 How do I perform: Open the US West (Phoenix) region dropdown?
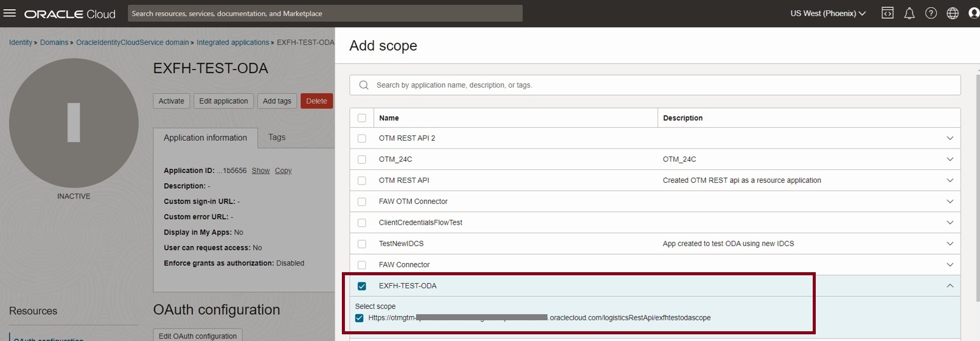click(828, 13)
